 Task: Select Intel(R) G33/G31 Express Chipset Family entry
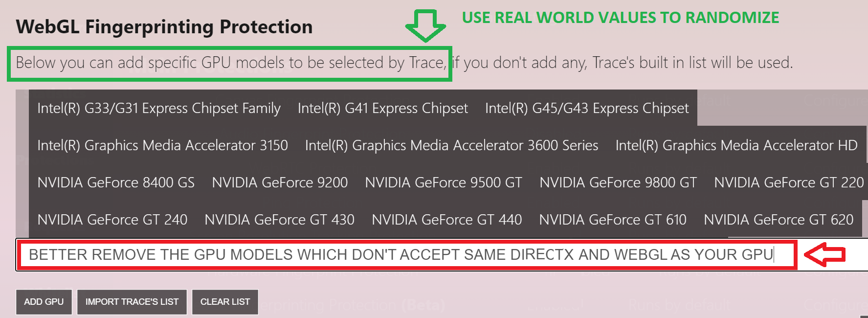click(159, 108)
